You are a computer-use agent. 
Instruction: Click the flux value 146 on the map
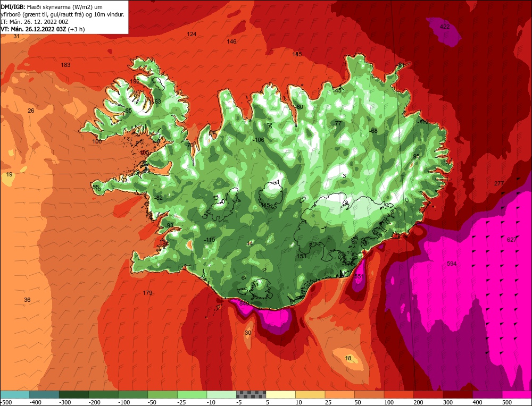(231, 41)
